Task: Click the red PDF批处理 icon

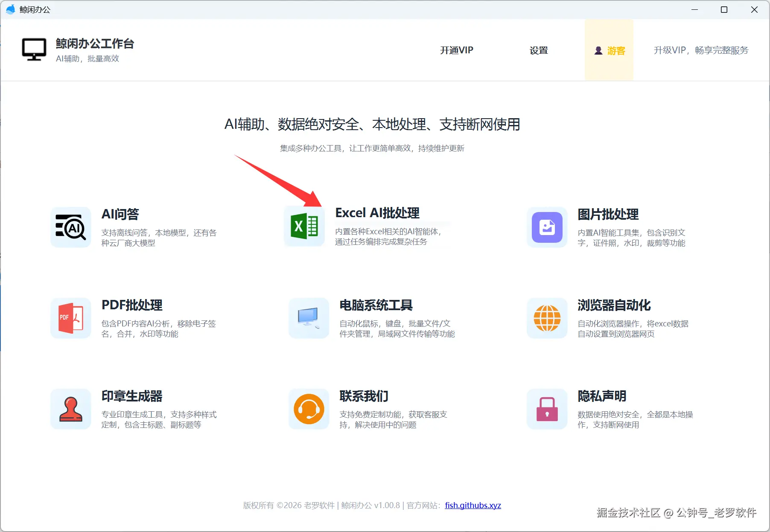Action: [x=71, y=318]
